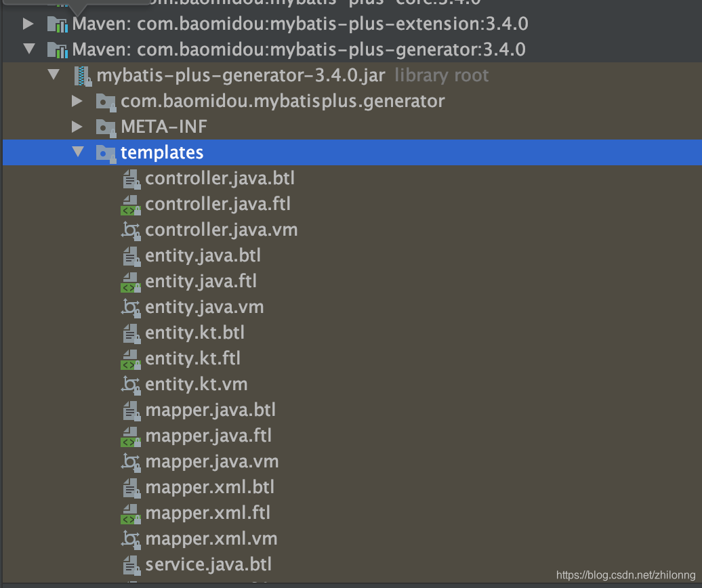
Task: Select the Maven: com.baomidou:mybatis-plus-extension:3.4.0 entry
Action: pyautogui.click(x=300, y=24)
